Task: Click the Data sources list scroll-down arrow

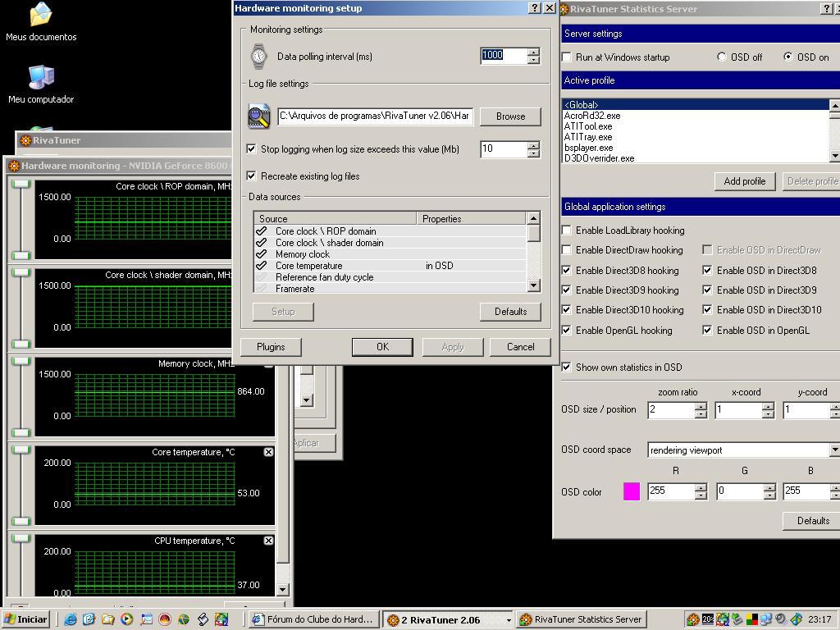Action: tap(533, 285)
